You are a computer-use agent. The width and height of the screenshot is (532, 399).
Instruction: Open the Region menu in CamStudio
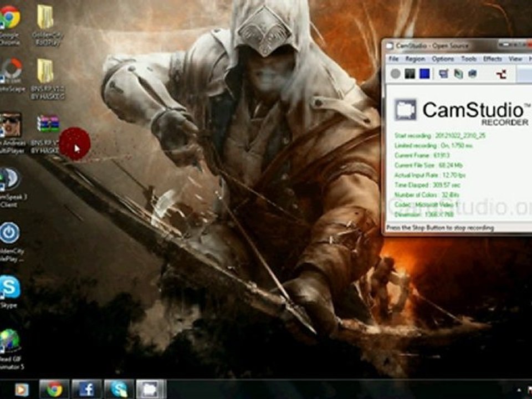coord(415,59)
